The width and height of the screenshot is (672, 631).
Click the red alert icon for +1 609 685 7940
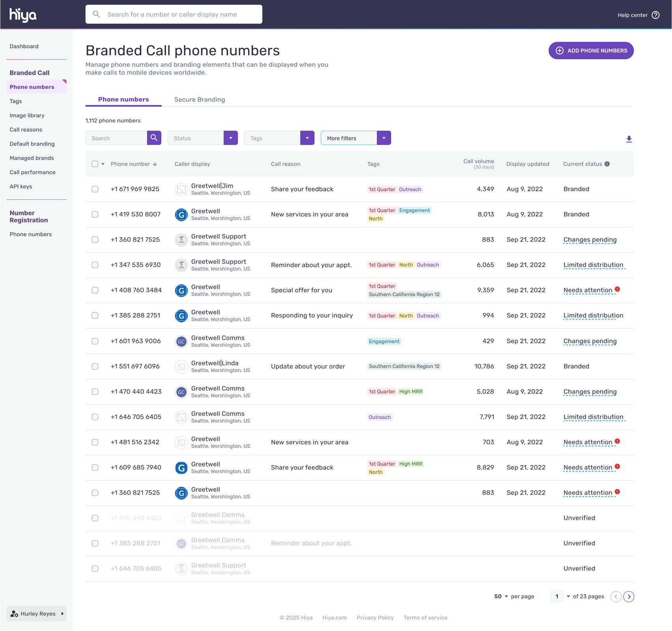[618, 467]
